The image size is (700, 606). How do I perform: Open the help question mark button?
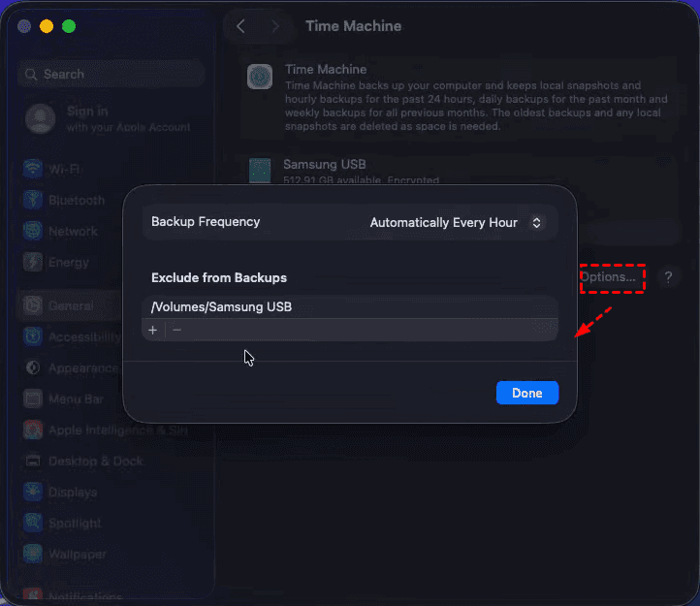[668, 277]
